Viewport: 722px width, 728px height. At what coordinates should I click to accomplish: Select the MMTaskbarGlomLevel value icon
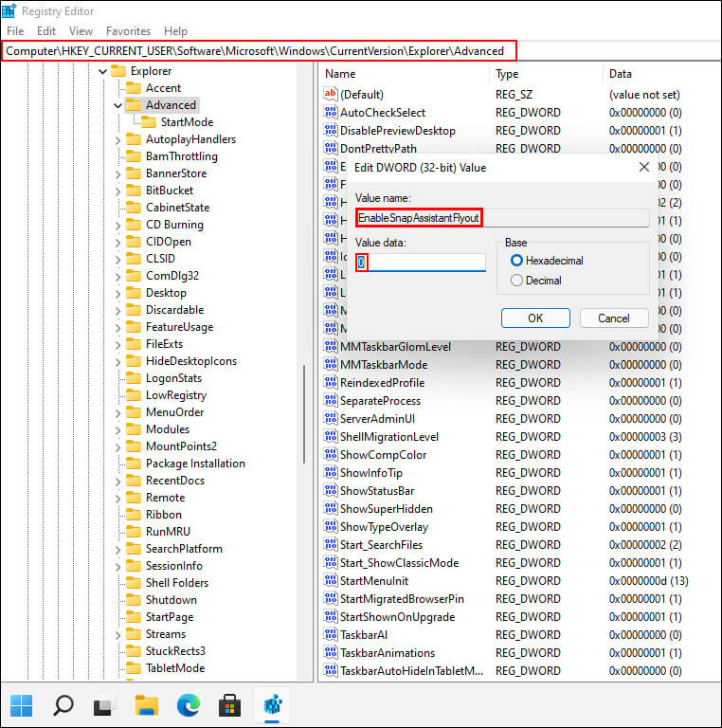pyautogui.click(x=331, y=346)
